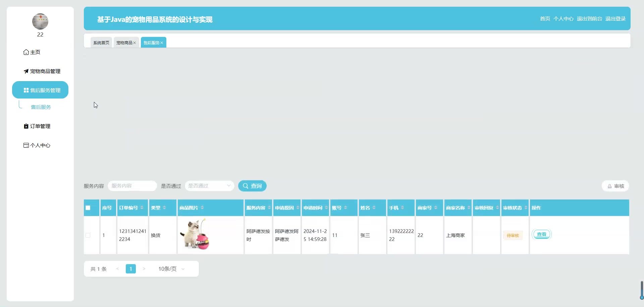Screen dimensions: 644x307
Task: Close the 宠物商品 tab
Action: point(135,43)
